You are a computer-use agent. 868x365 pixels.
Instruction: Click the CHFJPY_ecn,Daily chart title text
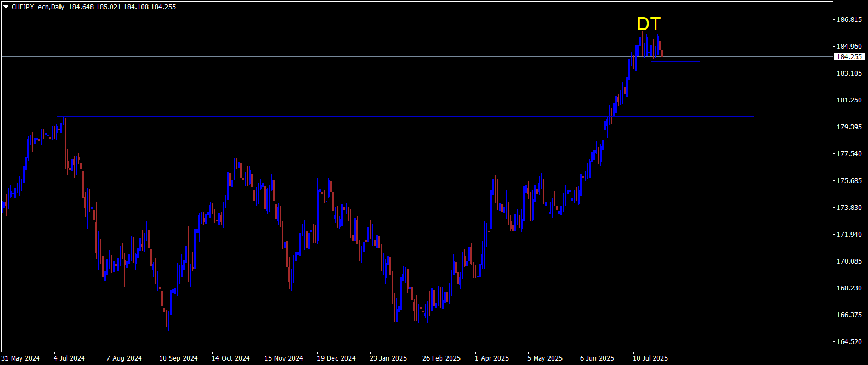click(38, 7)
